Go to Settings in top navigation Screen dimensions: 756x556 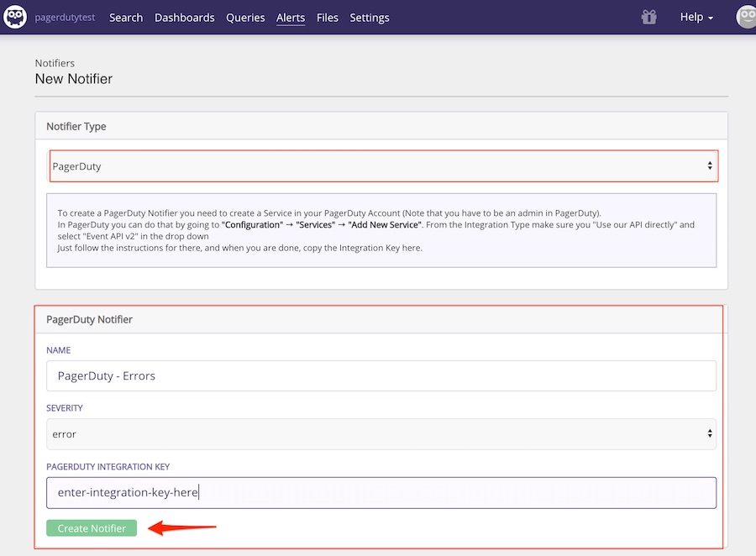[x=370, y=18]
